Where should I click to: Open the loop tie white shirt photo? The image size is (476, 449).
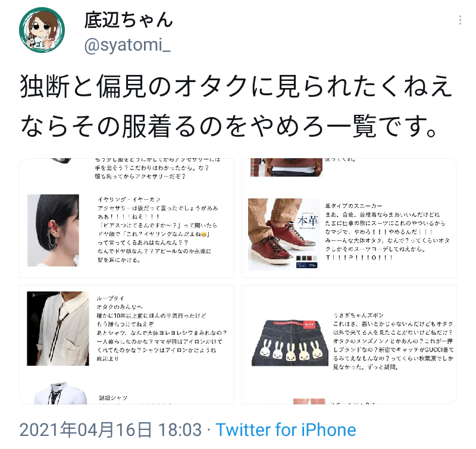(58, 328)
